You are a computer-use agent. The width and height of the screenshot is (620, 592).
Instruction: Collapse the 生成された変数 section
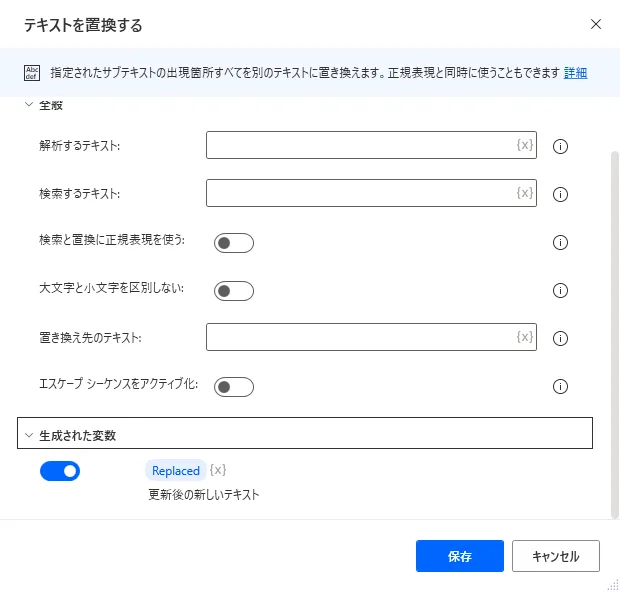click(29, 435)
